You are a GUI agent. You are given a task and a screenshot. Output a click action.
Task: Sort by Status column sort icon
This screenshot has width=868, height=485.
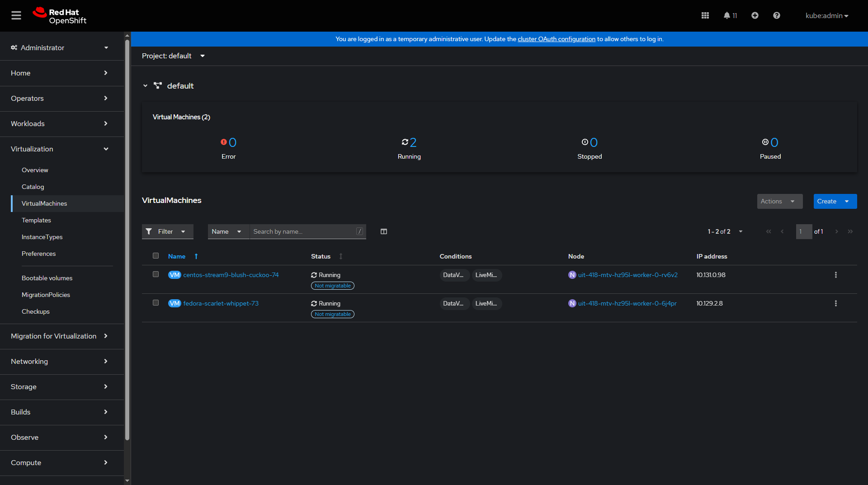pyautogui.click(x=341, y=256)
